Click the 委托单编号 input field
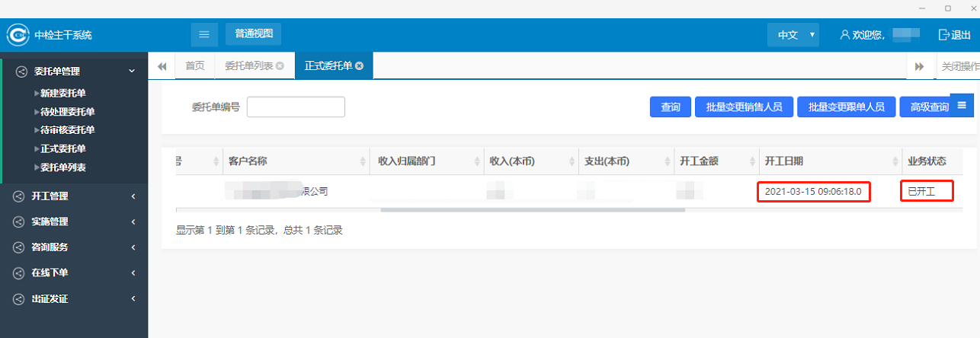980x338 pixels. tap(296, 107)
